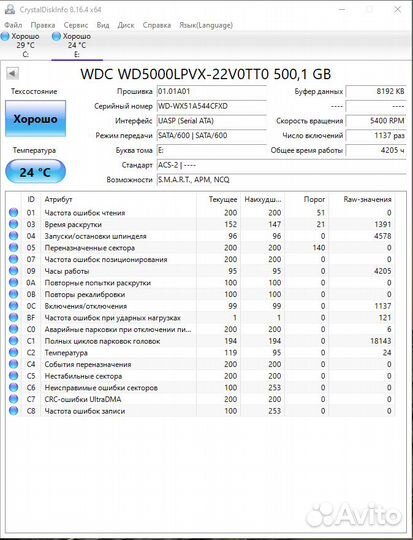
Task: Click the status icon for attribute 05
Action: [x=13, y=248]
